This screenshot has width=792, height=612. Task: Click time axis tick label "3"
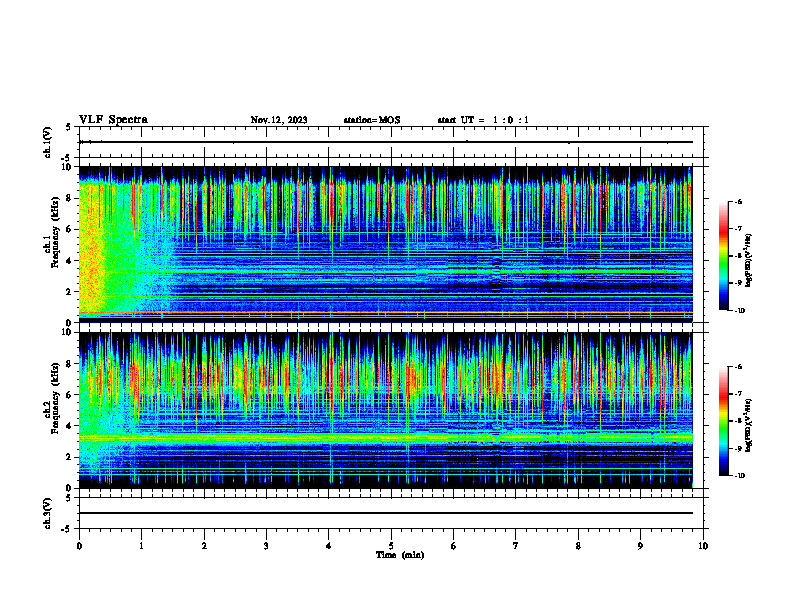tap(266, 546)
